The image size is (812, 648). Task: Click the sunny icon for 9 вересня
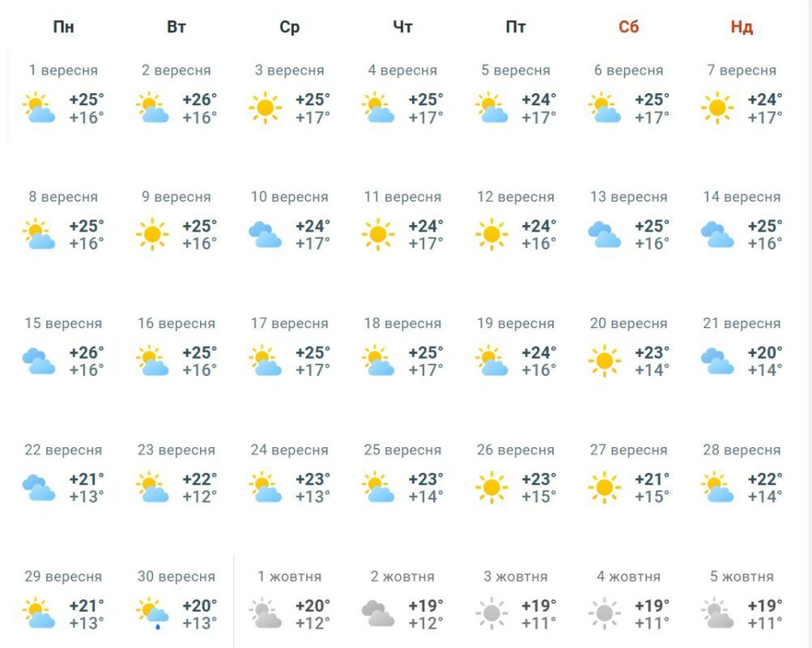[x=152, y=234]
